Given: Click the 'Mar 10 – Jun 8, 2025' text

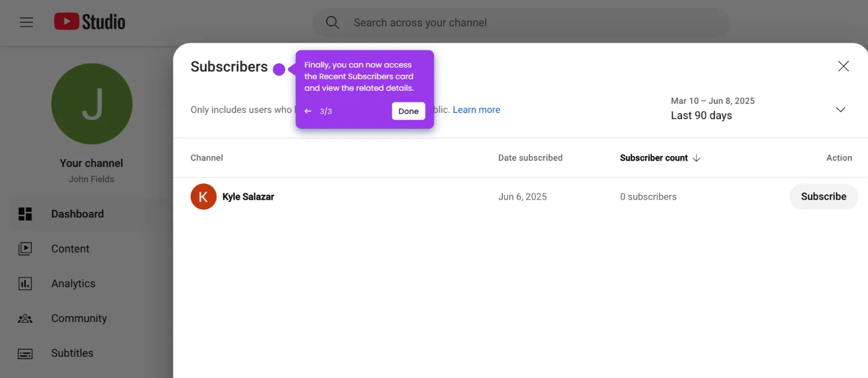Looking at the screenshot, I should click(x=713, y=101).
